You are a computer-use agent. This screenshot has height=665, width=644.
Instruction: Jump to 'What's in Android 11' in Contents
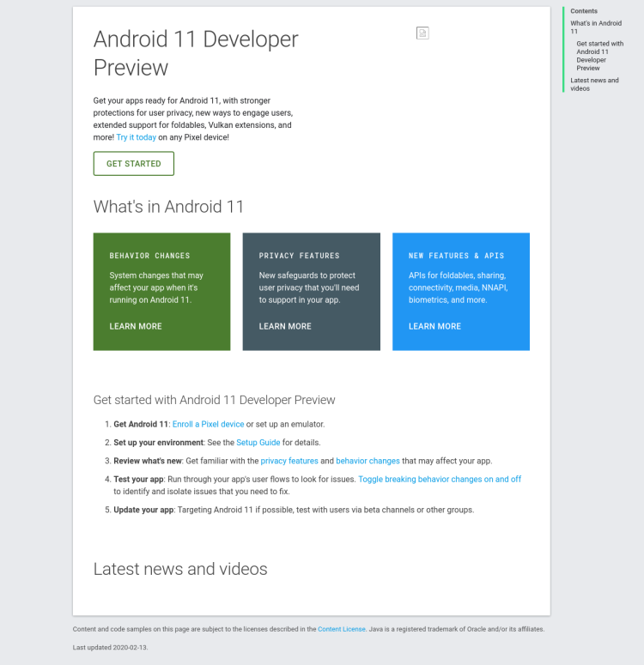click(596, 27)
